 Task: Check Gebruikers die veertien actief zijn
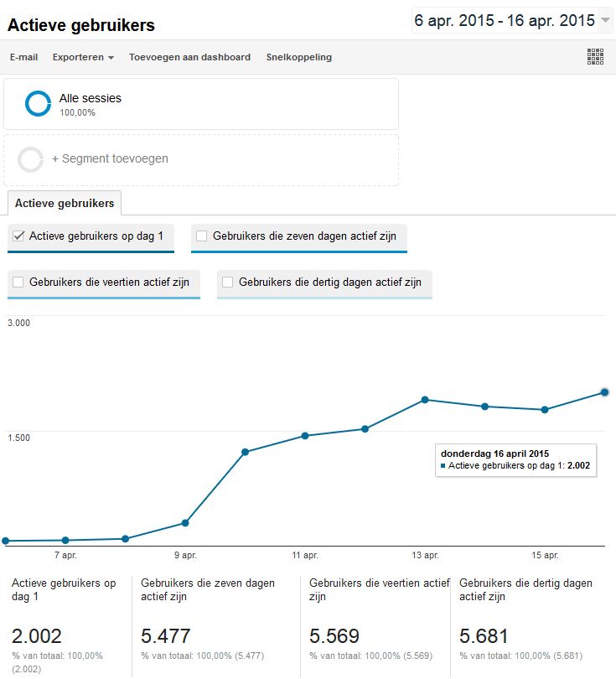pyautogui.click(x=18, y=282)
